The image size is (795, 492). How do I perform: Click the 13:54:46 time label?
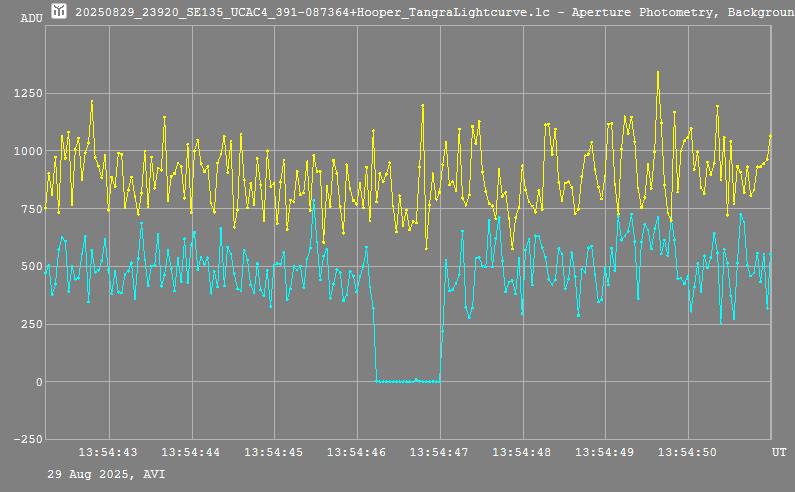(x=357, y=453)
